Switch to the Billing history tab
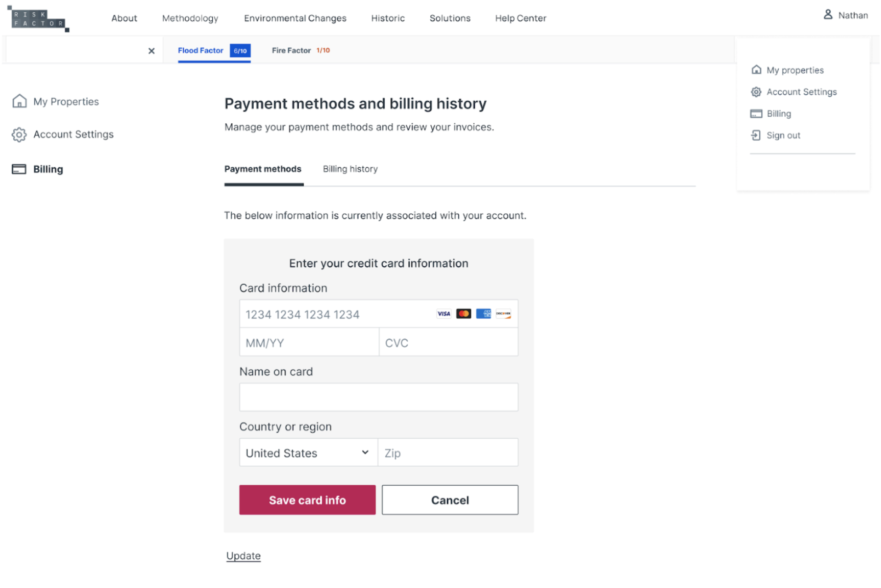Image resolution: width=881 pixels, height=588 pixels. click(x=350, y=169)
